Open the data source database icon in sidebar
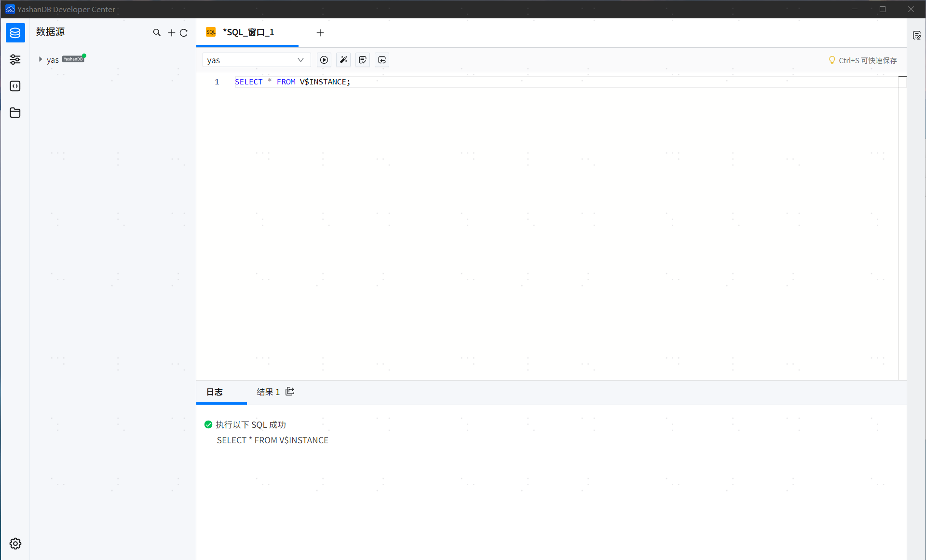 (15, 33)
